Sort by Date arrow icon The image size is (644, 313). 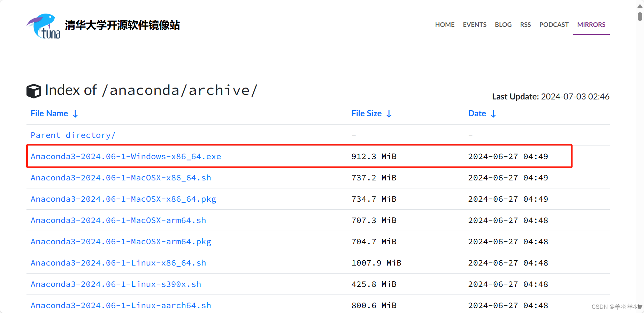(x=493, y=114)
